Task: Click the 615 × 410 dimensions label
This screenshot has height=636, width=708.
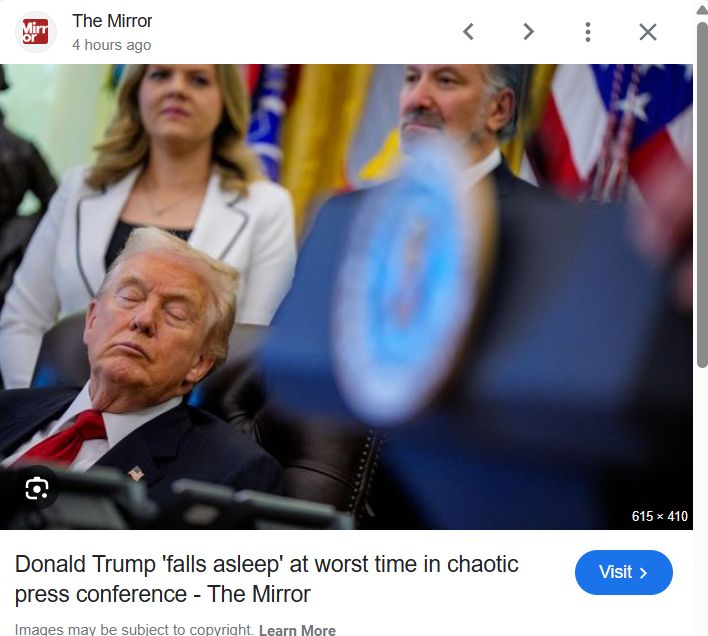Action: 659,516
